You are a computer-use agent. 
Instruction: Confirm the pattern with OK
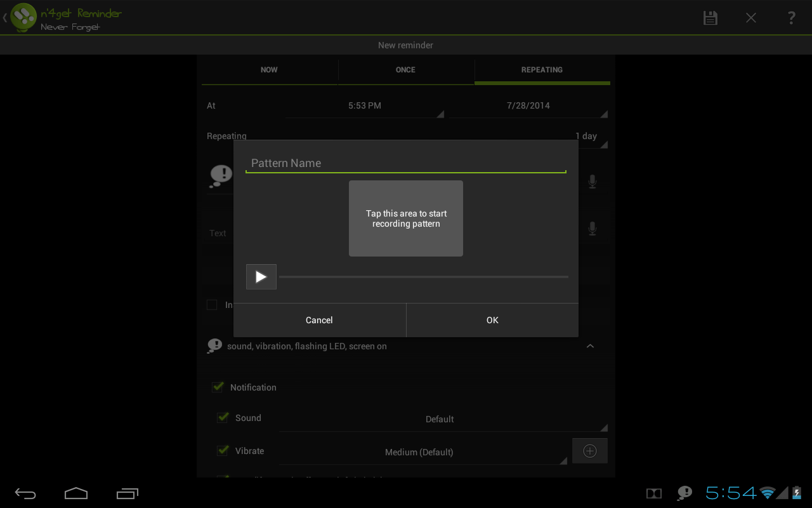point(492,320)
